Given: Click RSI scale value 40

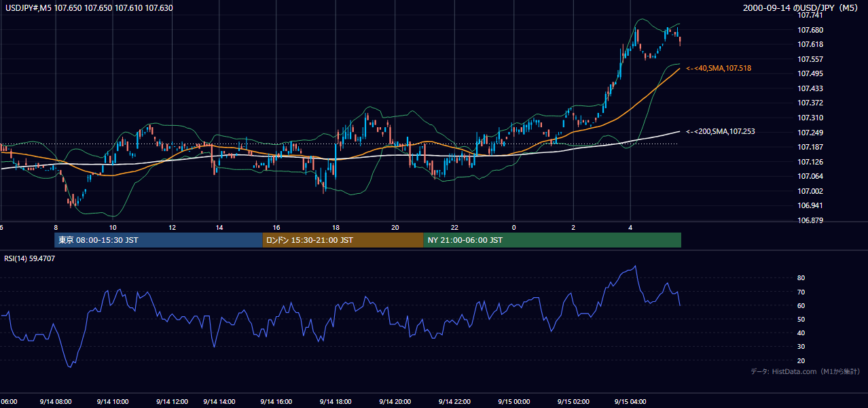Looking at the screenshot, I should point(801,333).
